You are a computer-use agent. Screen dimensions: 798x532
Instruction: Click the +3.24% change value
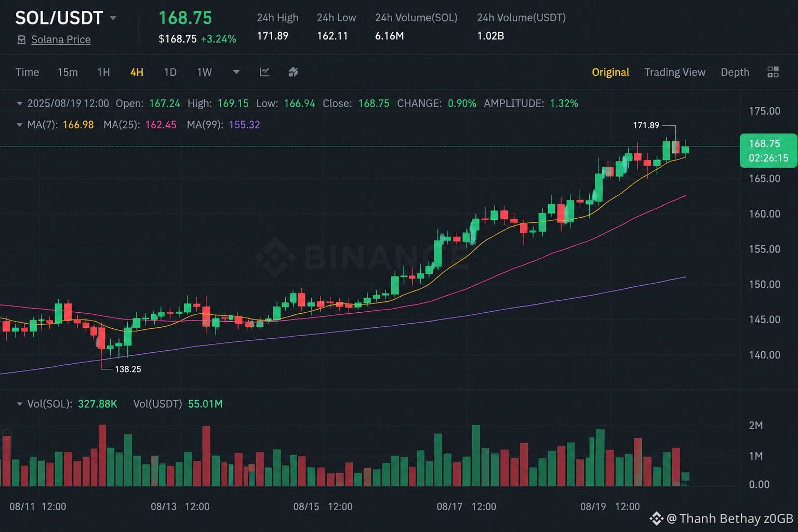pos(218,39)
